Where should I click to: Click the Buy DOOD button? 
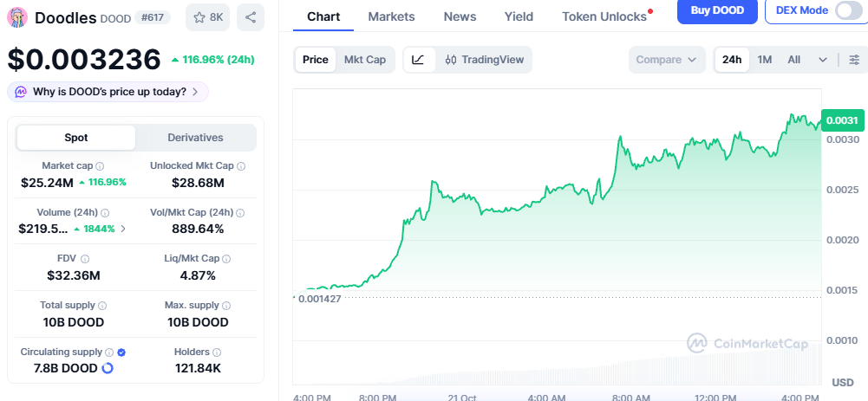click(717, 10)
